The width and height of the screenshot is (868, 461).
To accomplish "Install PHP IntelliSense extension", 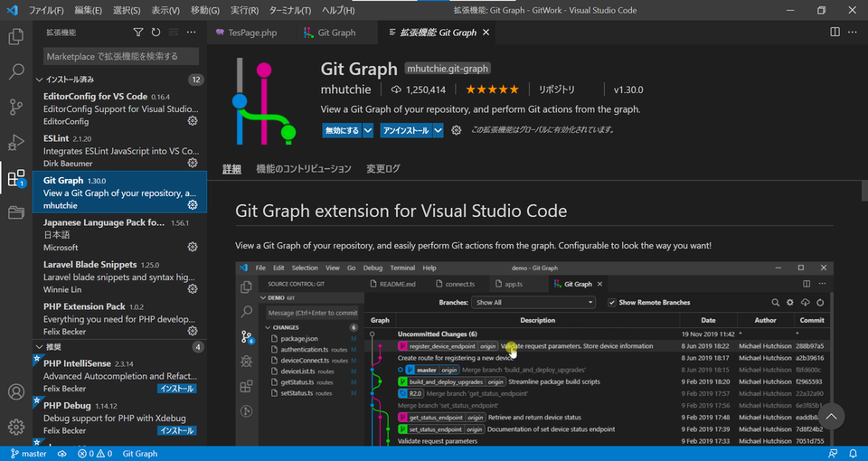I will pos(176,389).
